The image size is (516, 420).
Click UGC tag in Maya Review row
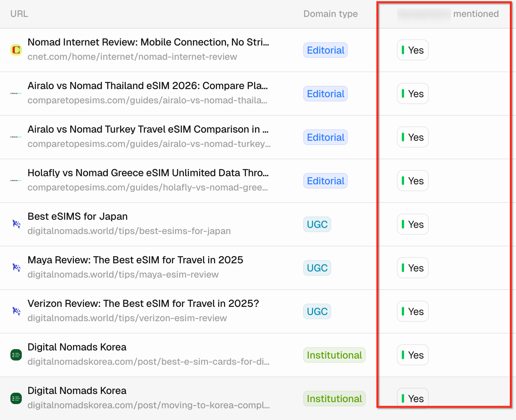317,268
